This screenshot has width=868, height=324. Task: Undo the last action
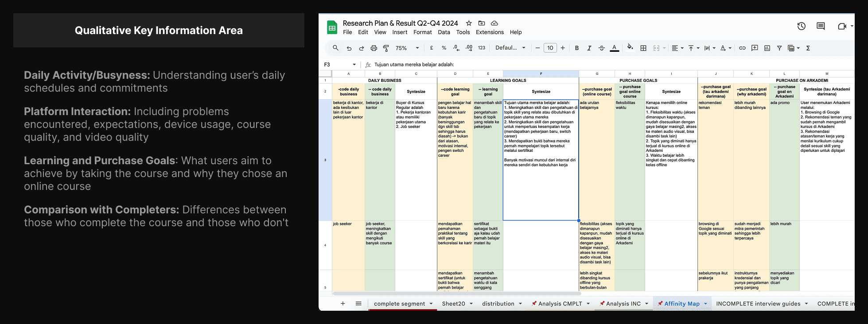349,48
